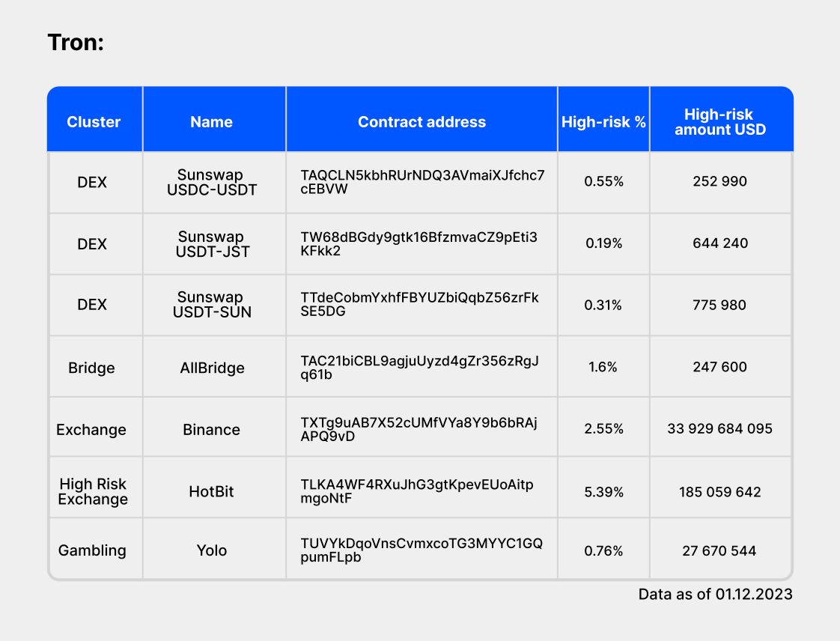Click the Sunswap USDT-SUN name cell
The width and height of the screenshot is (840, 641).
tap(212, 305)
